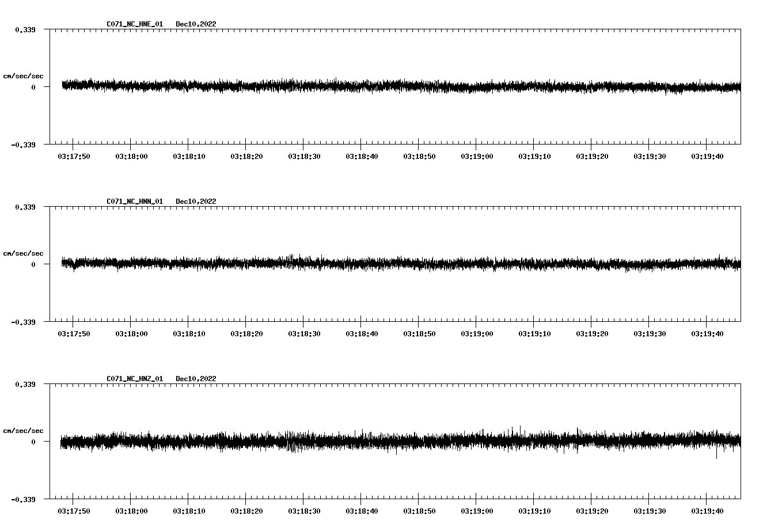
Task: Select the 0.339 amplitude value on top plot
Action: [x=25, y=28]
